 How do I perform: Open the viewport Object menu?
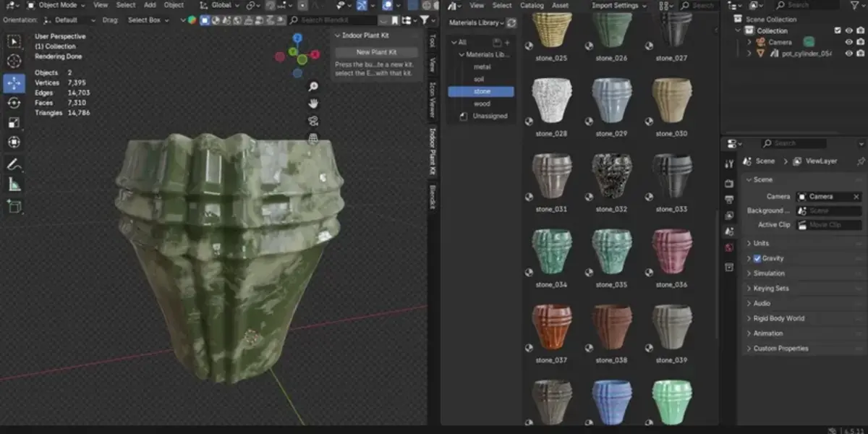(x=174, y=5)
